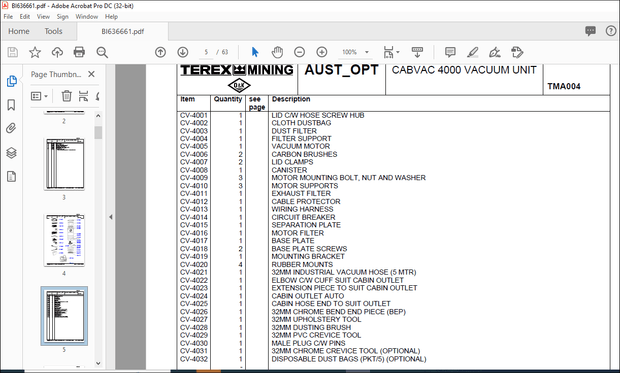
Task: Switch to the Home tab
Action: pyautogui.click(x=19, y=31)
